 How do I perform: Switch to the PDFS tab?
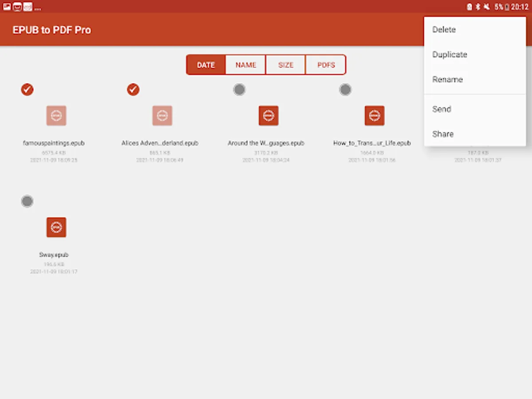click(326, 65)
